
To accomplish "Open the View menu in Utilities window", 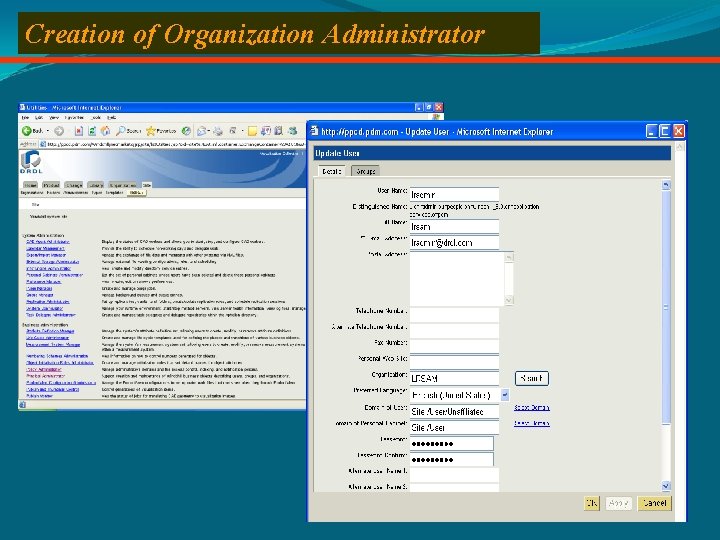I will tap(54, 118).
